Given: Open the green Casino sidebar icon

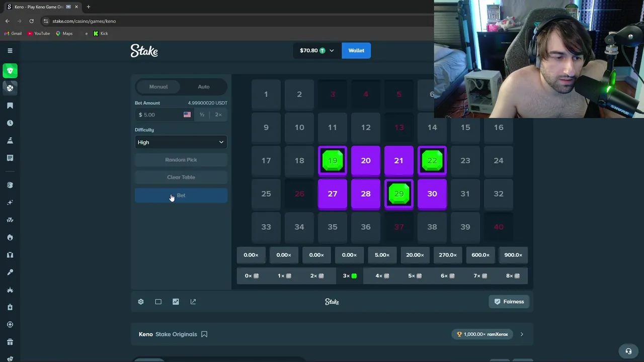Looking at the screenshot, I should pyautogui.click(x=10, y=70).
